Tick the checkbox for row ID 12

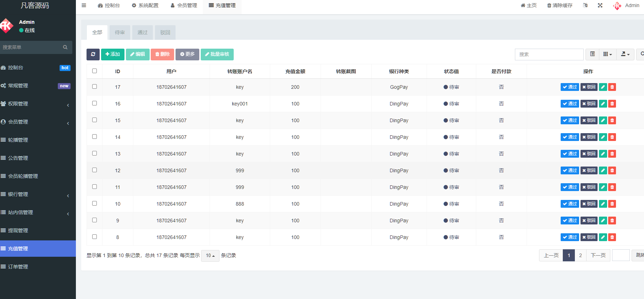(x=94, y=170)
